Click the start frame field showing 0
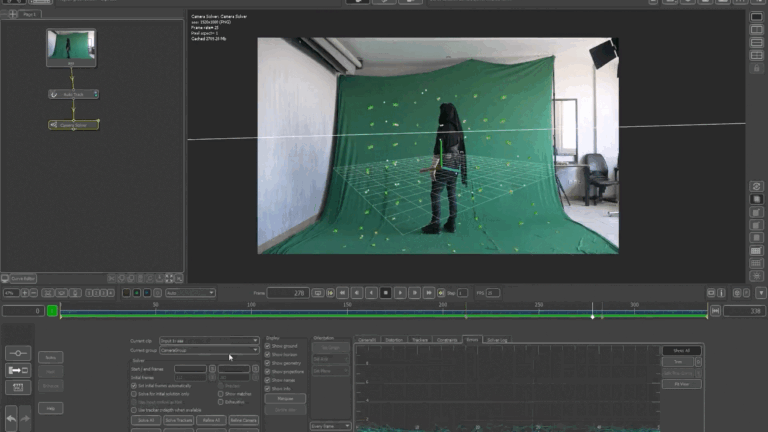 click(x=24, y=311)
